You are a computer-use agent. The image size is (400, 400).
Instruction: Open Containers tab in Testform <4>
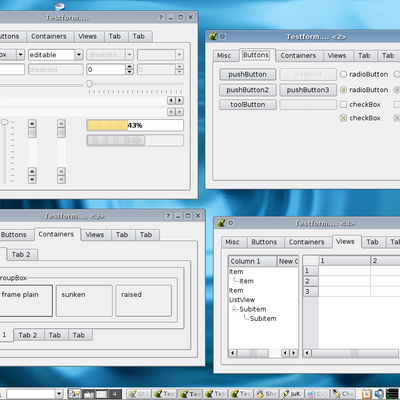coord(307,242)
